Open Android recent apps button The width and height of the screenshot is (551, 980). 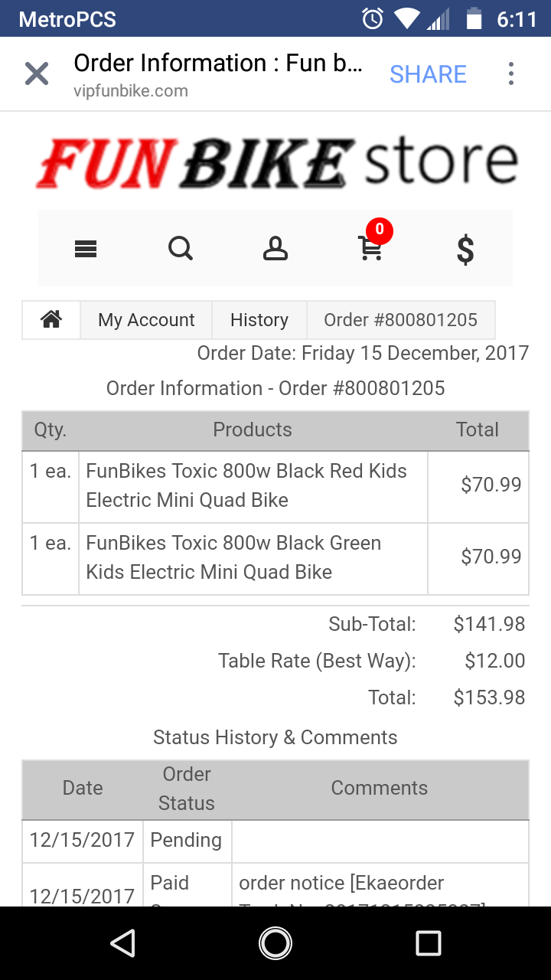point(429,943)
